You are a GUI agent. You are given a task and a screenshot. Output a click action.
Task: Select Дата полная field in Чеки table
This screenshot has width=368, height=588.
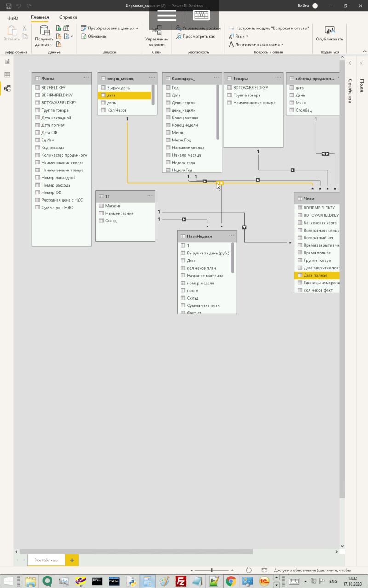[x=316, y=275]
